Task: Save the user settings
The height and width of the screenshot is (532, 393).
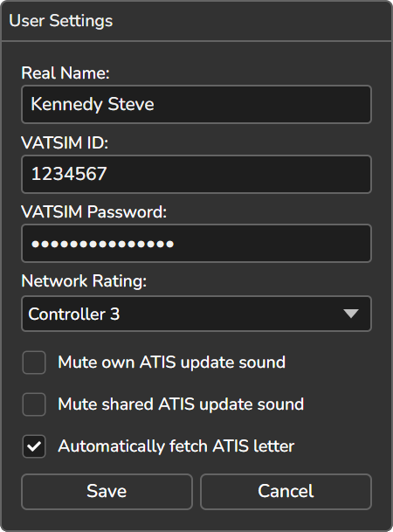Action: coord(107,492)
